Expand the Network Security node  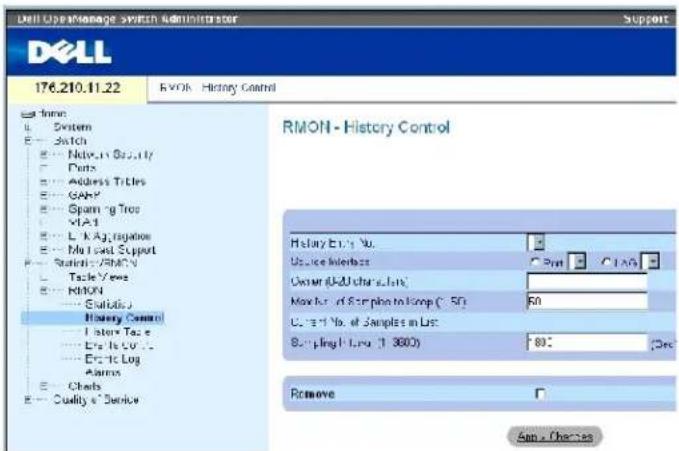(43, 154)
